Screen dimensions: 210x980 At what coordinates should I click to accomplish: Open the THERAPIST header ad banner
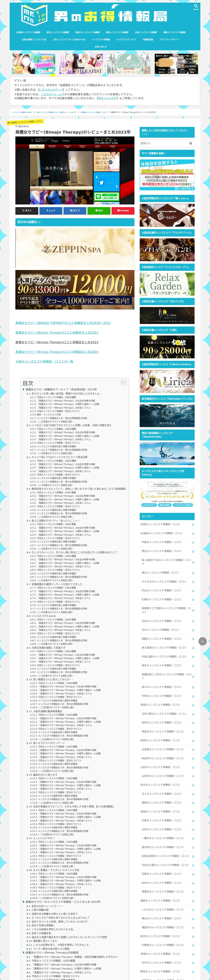[81, 64]
